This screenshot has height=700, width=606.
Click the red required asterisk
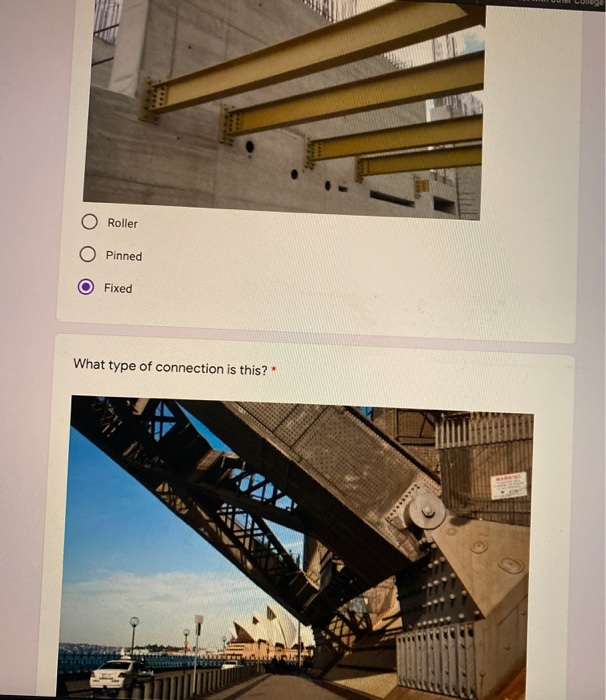point(274,370)
